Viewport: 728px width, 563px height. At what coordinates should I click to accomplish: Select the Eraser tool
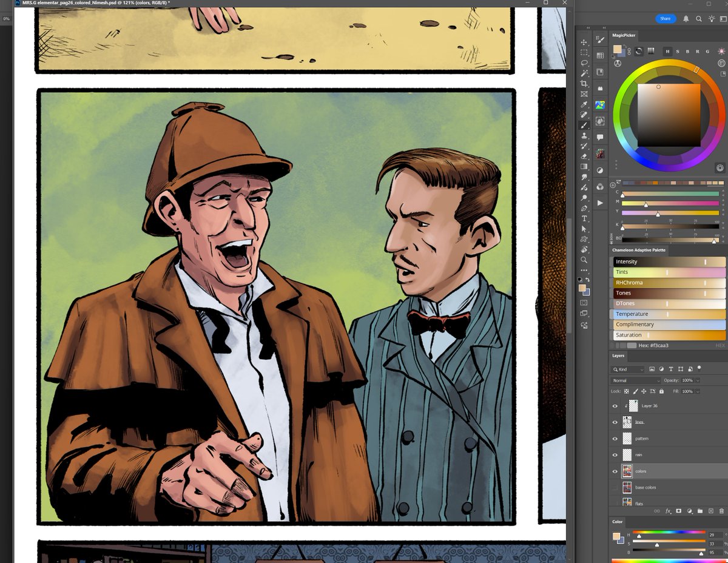[584, 156]
